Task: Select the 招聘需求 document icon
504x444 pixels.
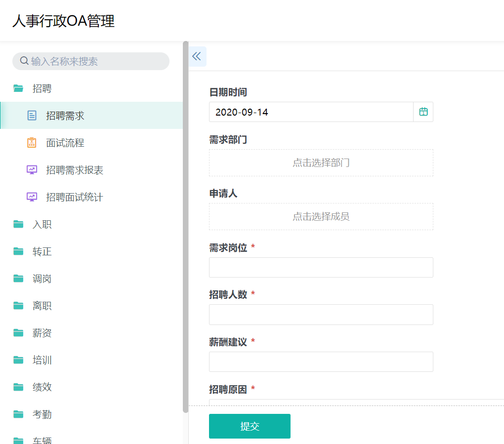Action: click(32, 115)
